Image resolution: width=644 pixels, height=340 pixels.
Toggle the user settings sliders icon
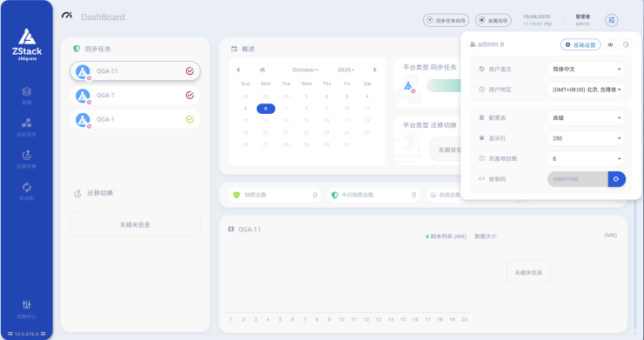(612, 20)
